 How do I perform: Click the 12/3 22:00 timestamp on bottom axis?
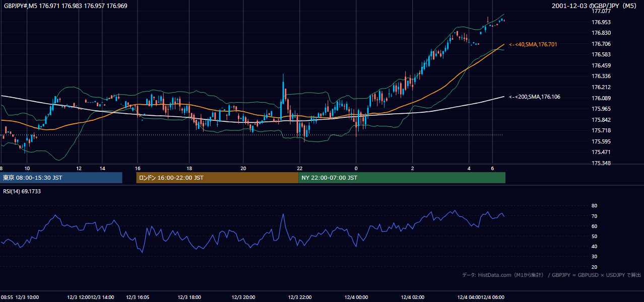click(x=300, y=297)
